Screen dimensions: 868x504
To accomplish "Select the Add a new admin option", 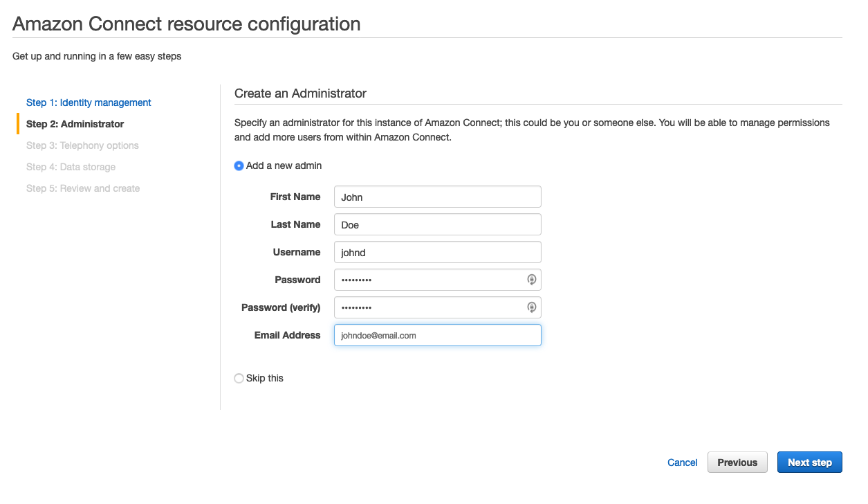I will coord(239,165).
